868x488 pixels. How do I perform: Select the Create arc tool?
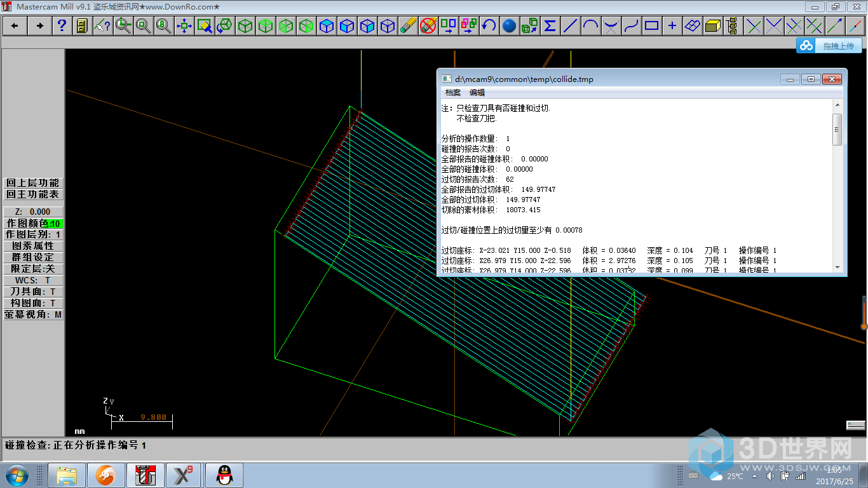coord(590,26)
